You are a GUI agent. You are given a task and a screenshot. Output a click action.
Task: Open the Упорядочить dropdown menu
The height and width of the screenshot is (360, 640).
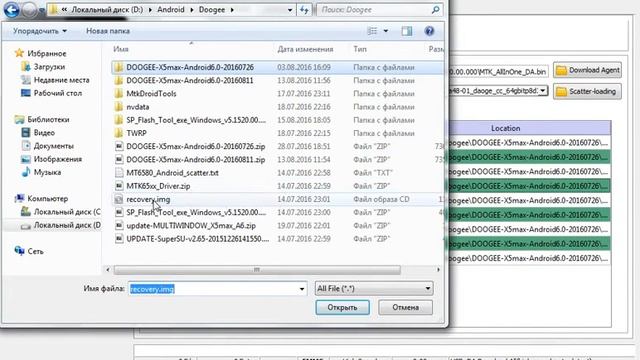click(x=40, y=31)
